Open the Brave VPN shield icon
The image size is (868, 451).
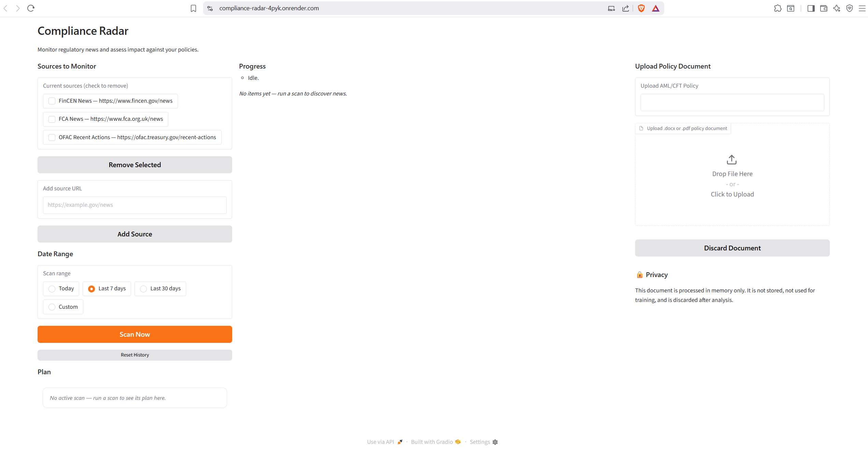click(850, 8)
